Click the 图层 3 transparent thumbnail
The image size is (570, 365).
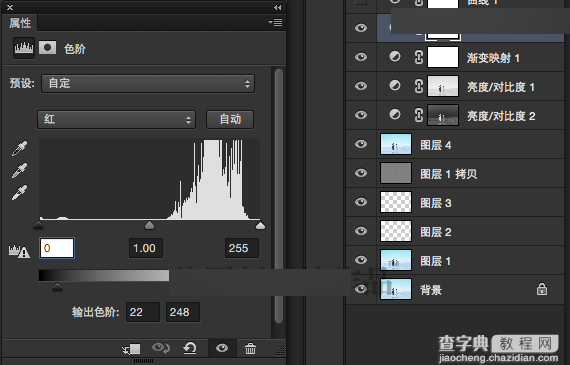click(396, 202)
